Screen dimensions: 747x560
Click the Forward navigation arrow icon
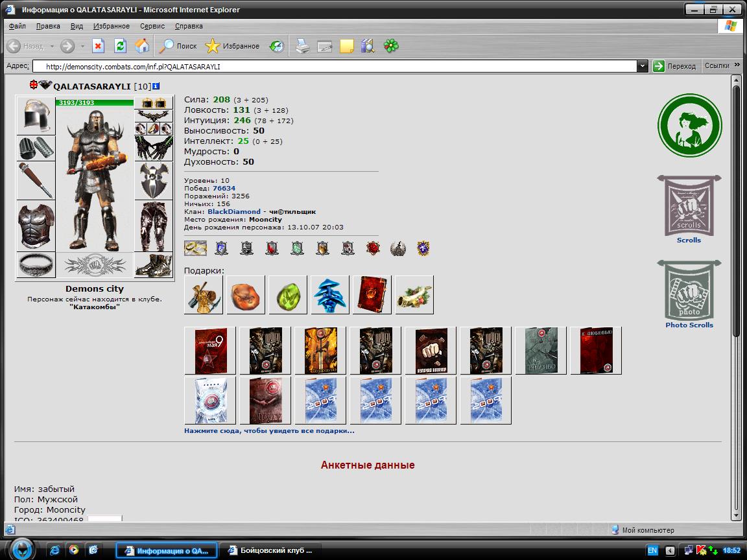tap(67, 46)
